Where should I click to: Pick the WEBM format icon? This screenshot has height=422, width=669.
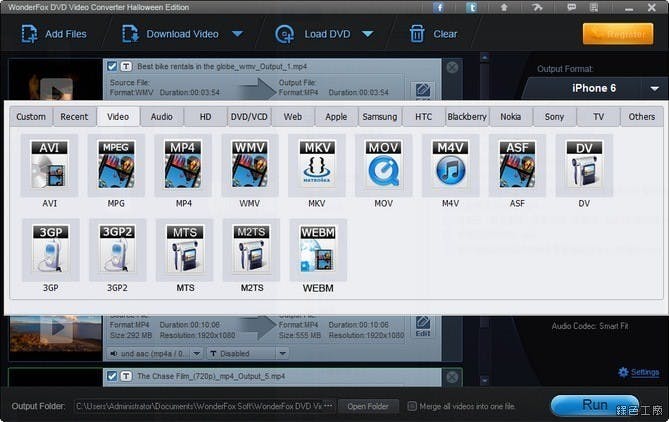[318, 250]
